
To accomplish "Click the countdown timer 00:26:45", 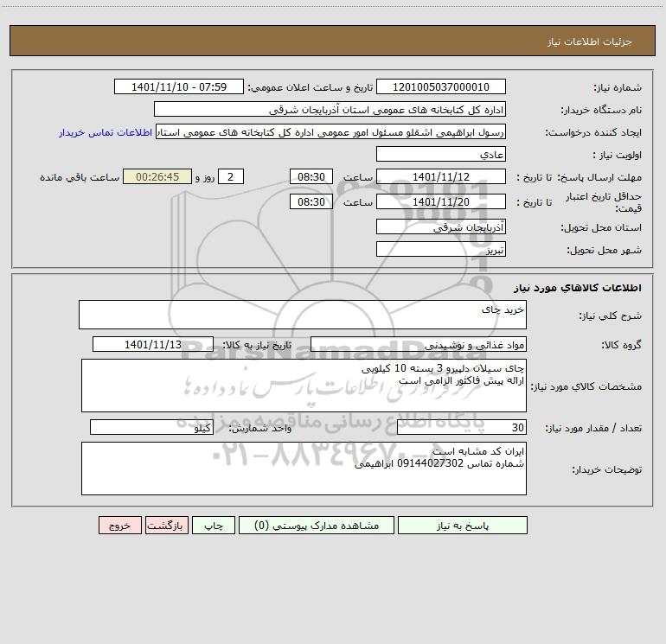I will [157, 176].
